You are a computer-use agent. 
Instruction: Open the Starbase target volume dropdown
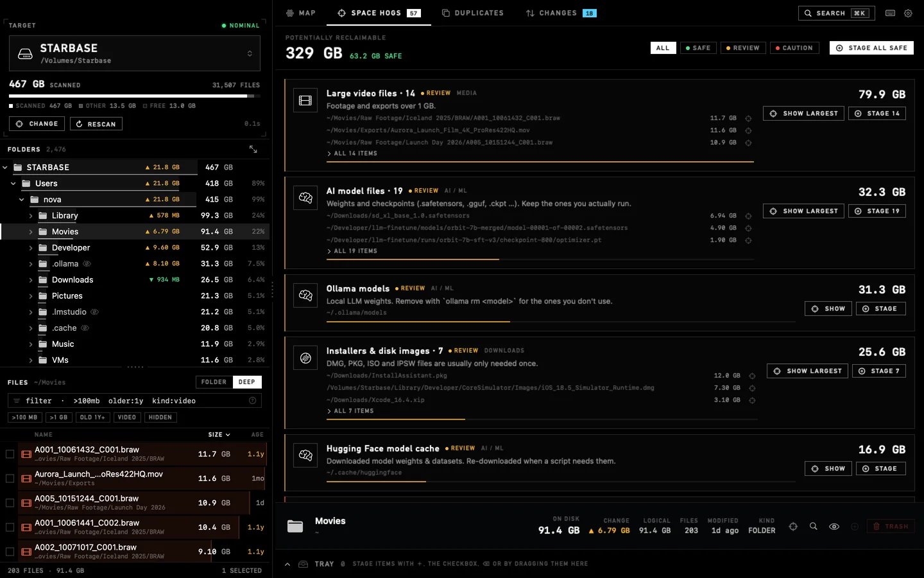tap(135, 53)
